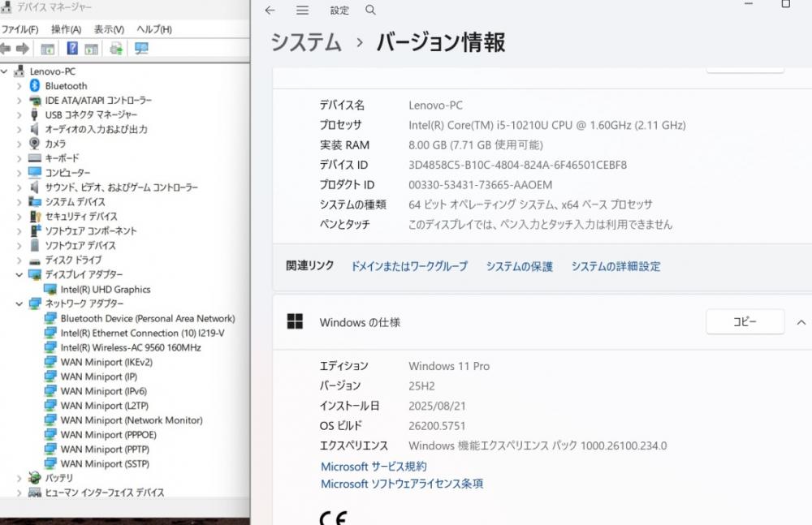The image size is (812, 525).
Task: Select WAN Miniport (IPv6)
Action: click(x=104, y=391)
